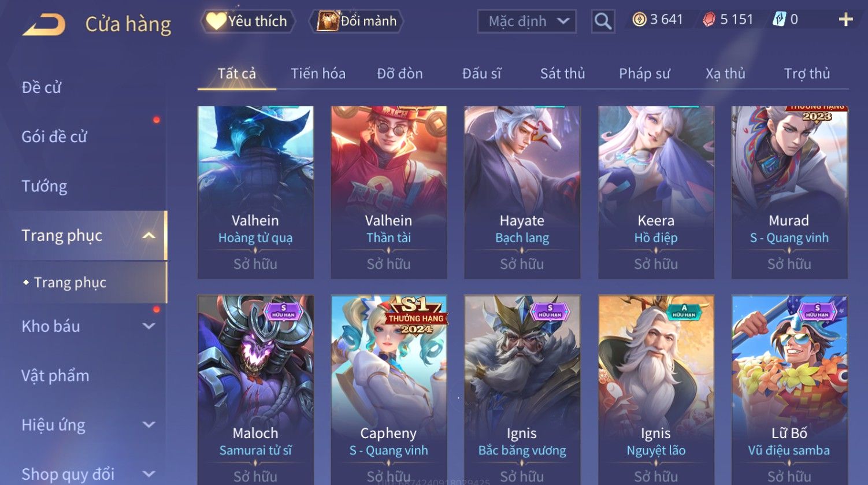Expand the Kho báu sidebar section
Image resolution: width=868 pixels, height=485 pixels.
point(149,326)
